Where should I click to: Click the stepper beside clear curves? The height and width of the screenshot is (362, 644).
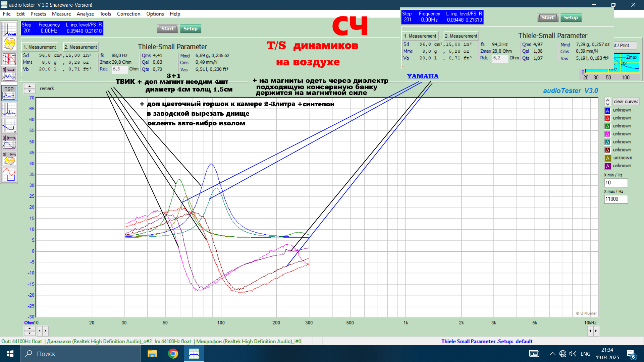(607, 102)
